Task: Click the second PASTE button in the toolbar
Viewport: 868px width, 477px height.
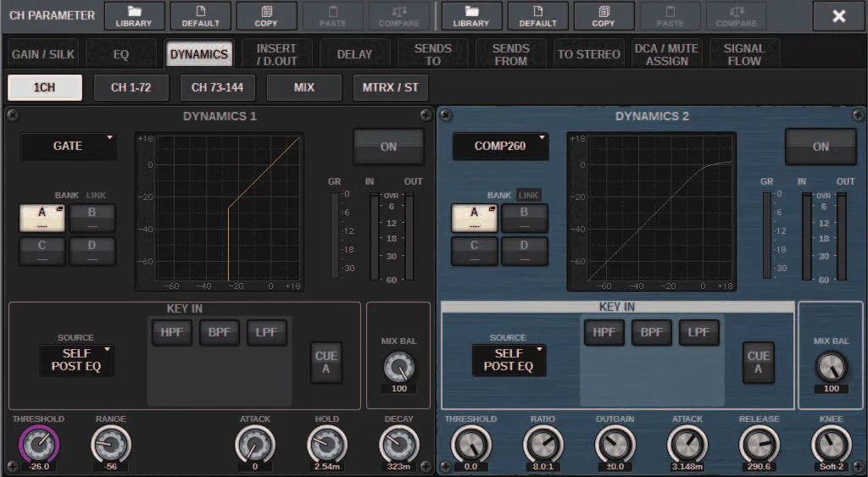Action: pyautogui.click(x=670, y=15)
